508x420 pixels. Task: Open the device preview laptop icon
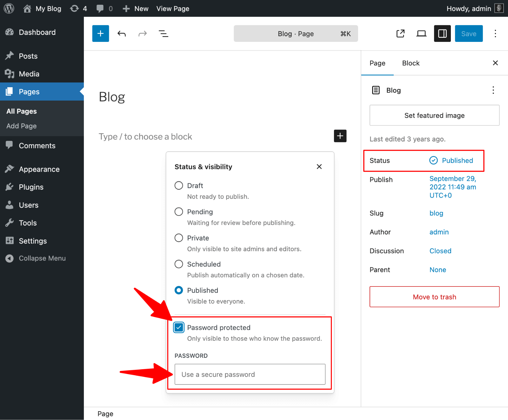pyautogui.click(x=421, y=33)
